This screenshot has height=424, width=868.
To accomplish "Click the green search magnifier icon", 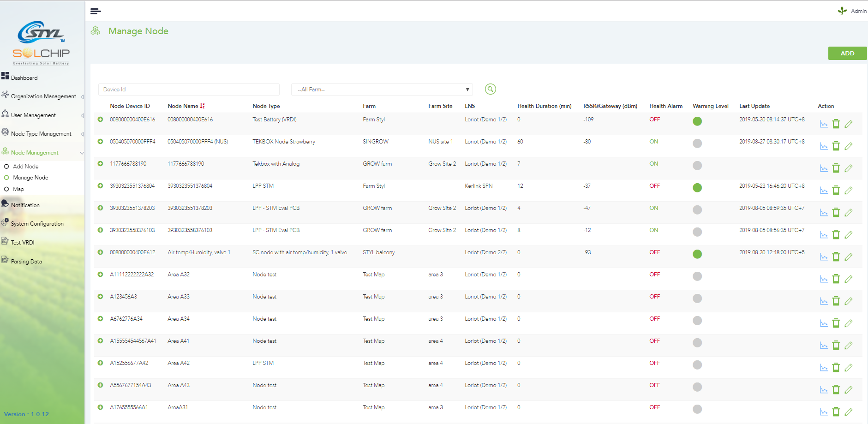I will click(490, 89).
